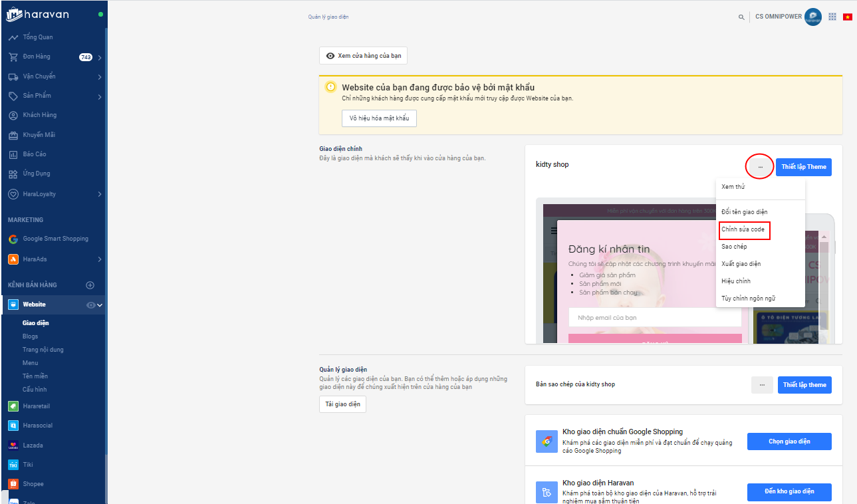Click the Tải giao diện button

click(342, 404)
